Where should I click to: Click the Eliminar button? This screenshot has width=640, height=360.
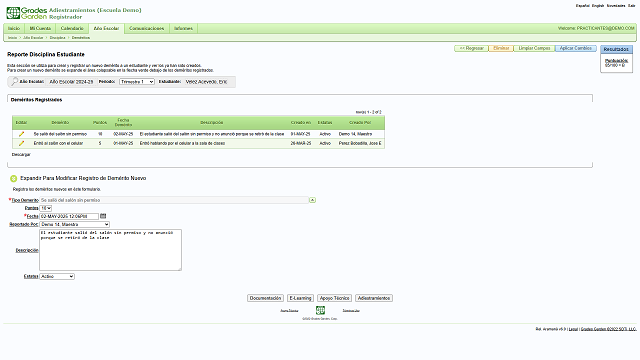501,48
